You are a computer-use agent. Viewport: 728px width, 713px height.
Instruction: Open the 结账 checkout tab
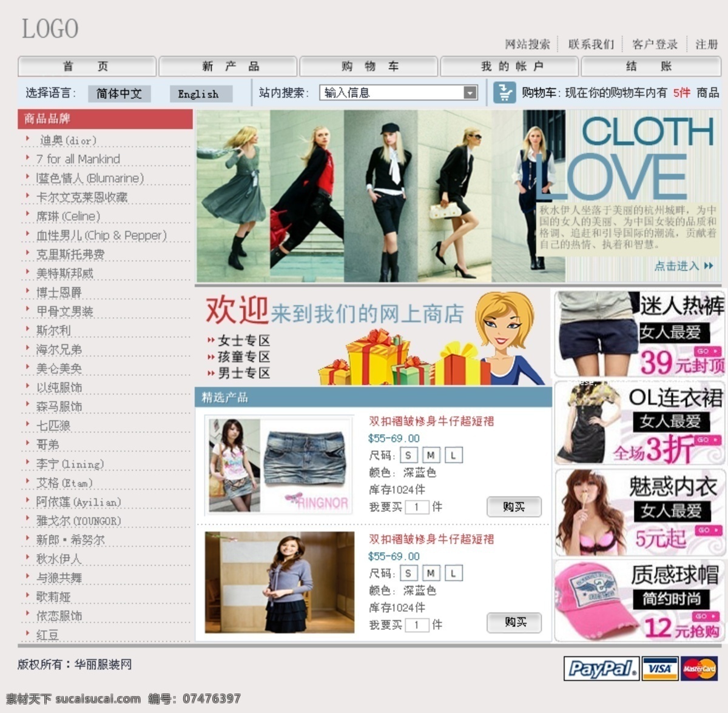(651, 66)
